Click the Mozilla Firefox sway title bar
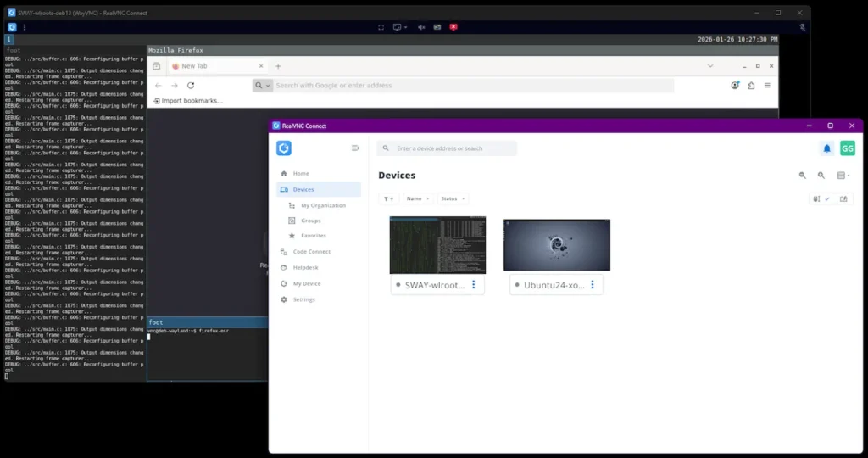Viewport: 868px width, 458px height. pos(463,50)
